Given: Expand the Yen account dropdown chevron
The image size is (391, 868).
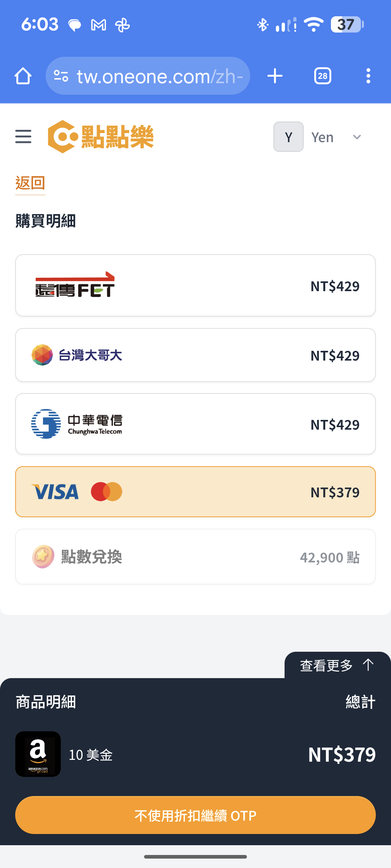Looking at the screenshot, I should 357,137.
